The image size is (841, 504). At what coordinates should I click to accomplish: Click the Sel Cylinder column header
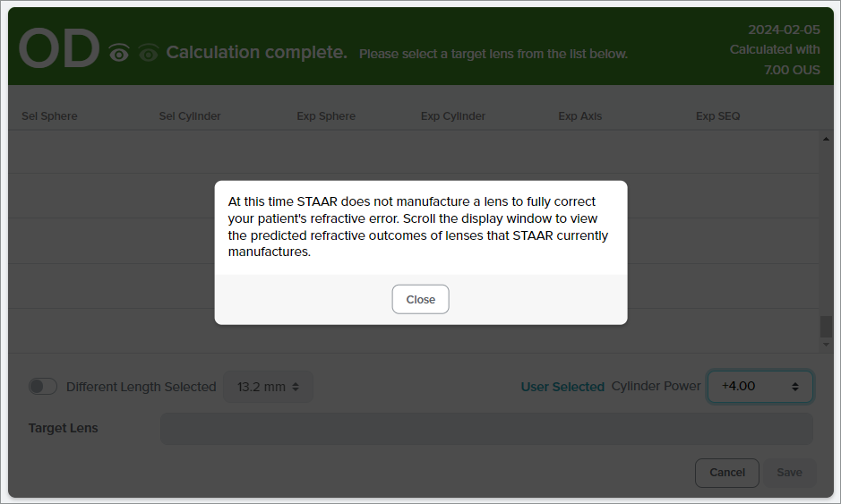point(190,116)
